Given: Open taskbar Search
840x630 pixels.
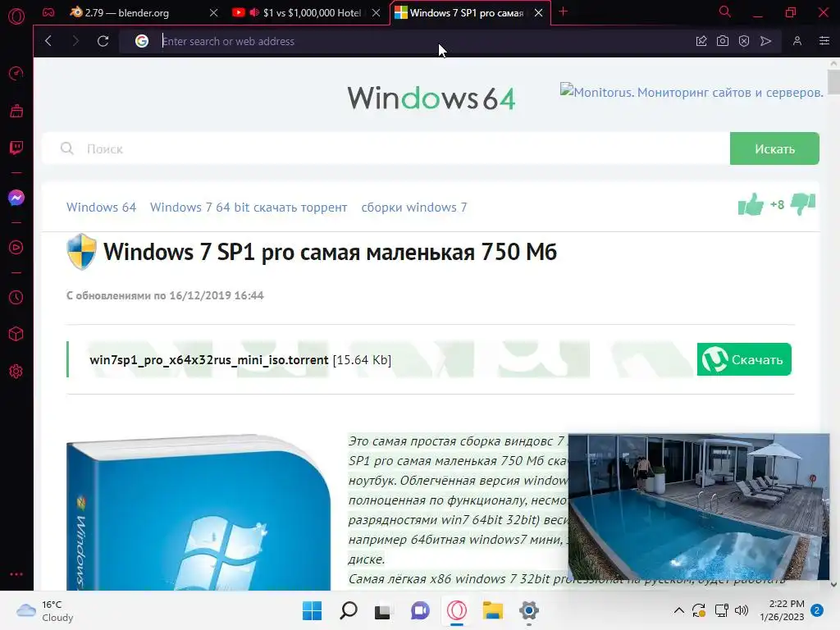Looking at the screenshot, I should coord(348,610).
